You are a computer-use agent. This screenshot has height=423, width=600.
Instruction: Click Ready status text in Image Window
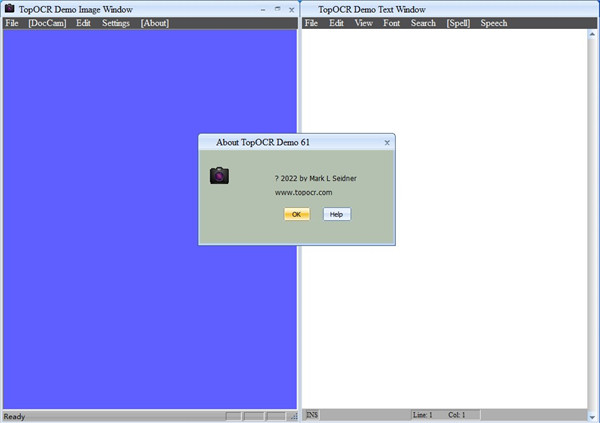coord(15,416)
